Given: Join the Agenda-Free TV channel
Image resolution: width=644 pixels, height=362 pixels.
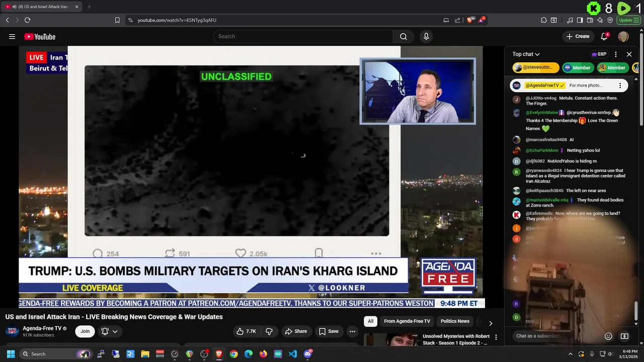Looking at the screenshot, I should click(85, 331).
